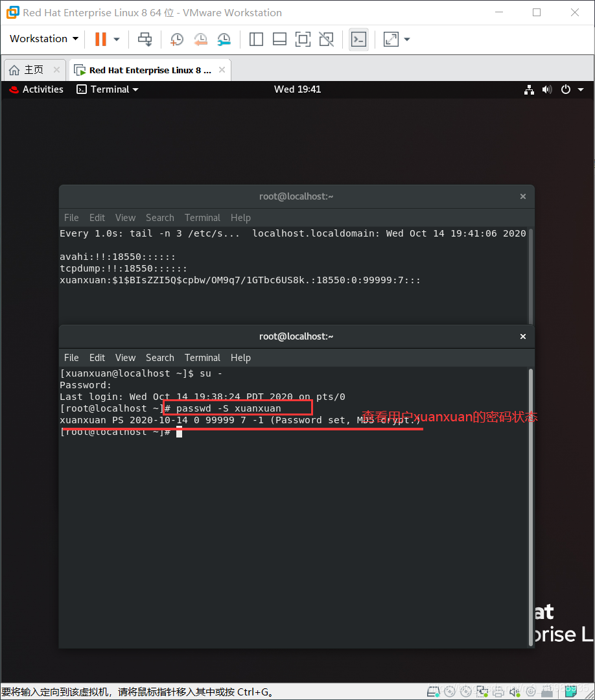Image resolution: width=595 pixels, height=700 pixels.
Task: Open Terminal menu in upper terminal
Action: [203, 218]
